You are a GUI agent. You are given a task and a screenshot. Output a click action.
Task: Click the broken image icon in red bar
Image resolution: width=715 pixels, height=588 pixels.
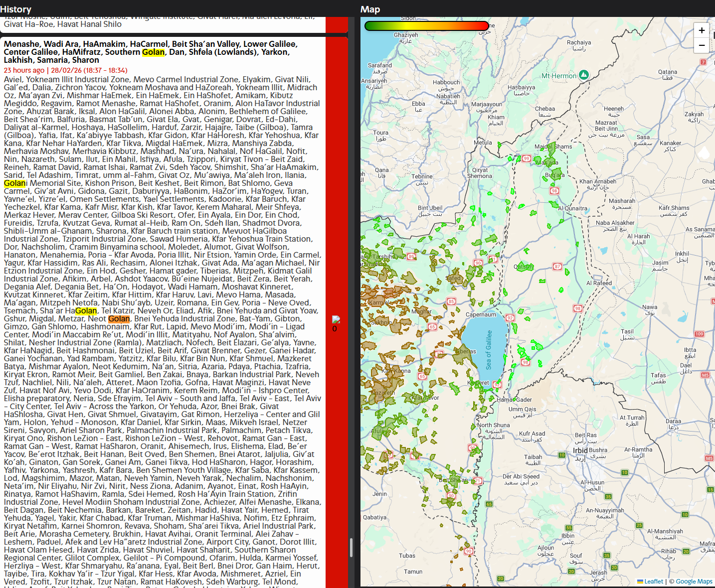click(336, 319)
